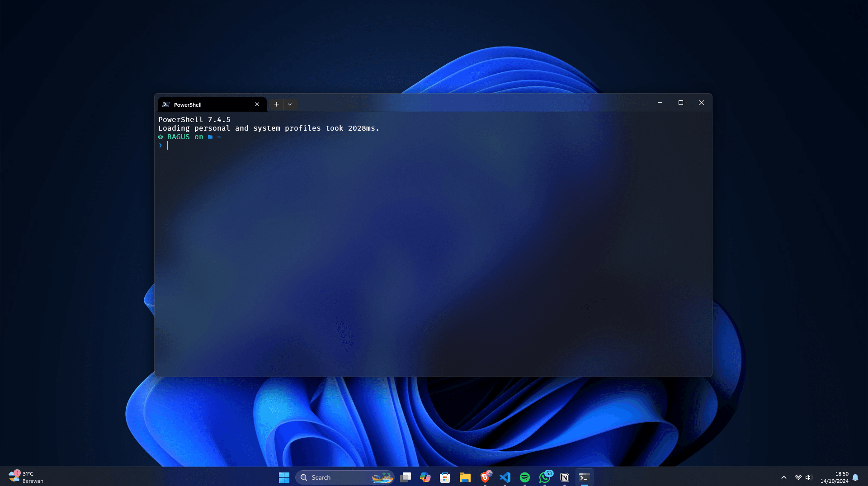Select the PowerShell tab
The image size is (868, 486).
pyautogui.click(x=212, y=104)
